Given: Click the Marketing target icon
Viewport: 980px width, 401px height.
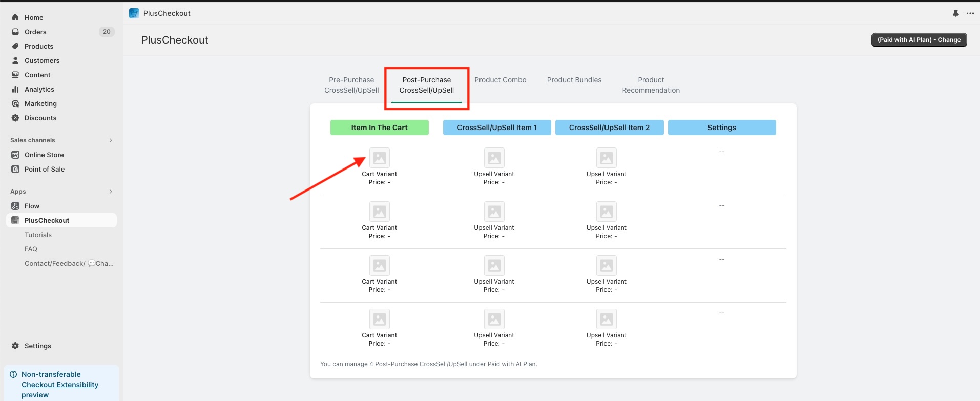Looking at the screenshot, I should (15, 103).
